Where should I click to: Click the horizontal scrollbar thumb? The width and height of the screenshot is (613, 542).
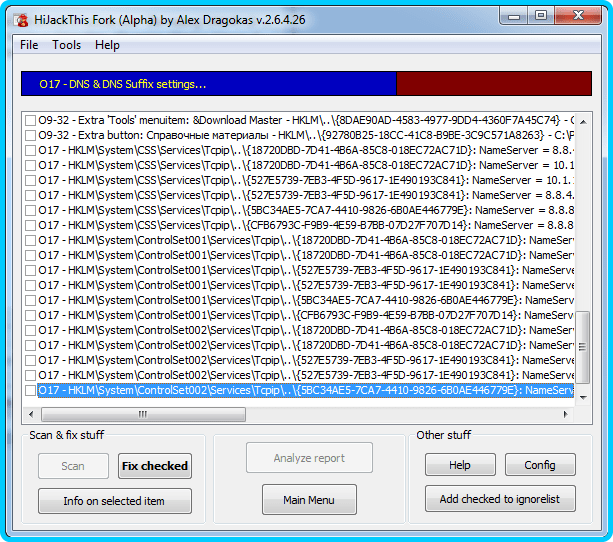(143, 414)
